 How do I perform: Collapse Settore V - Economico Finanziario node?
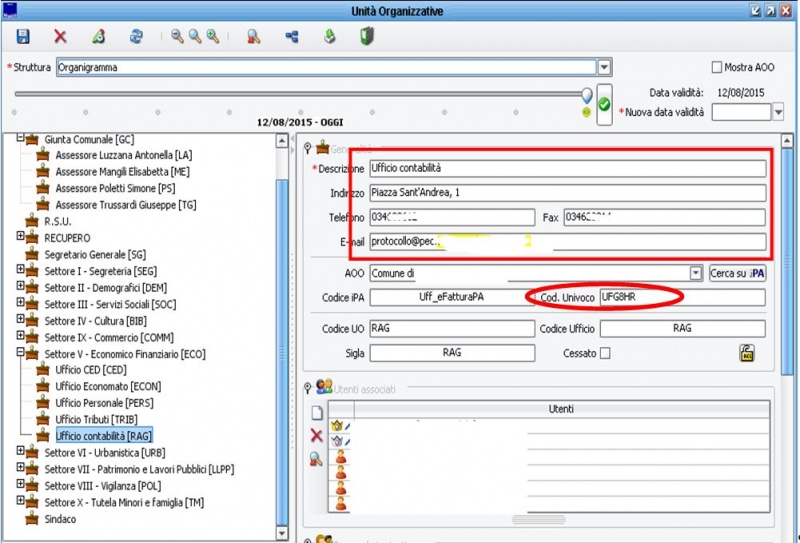(21, 353)
